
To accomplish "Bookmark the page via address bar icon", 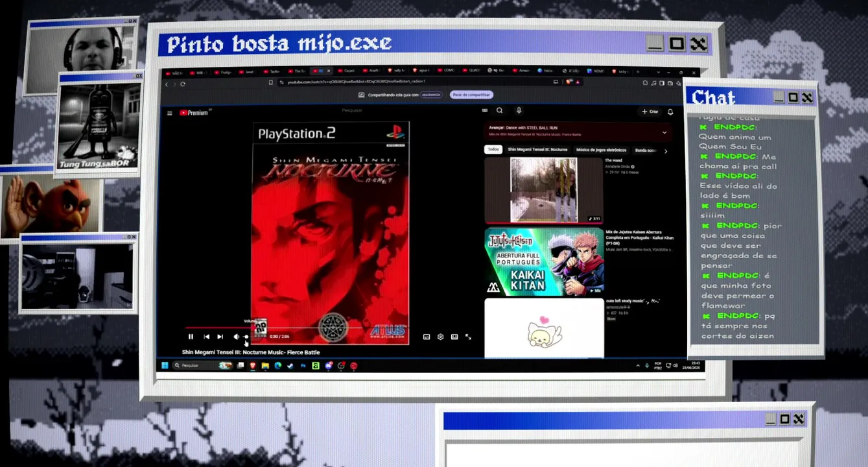I will click(x=271, y=82).
